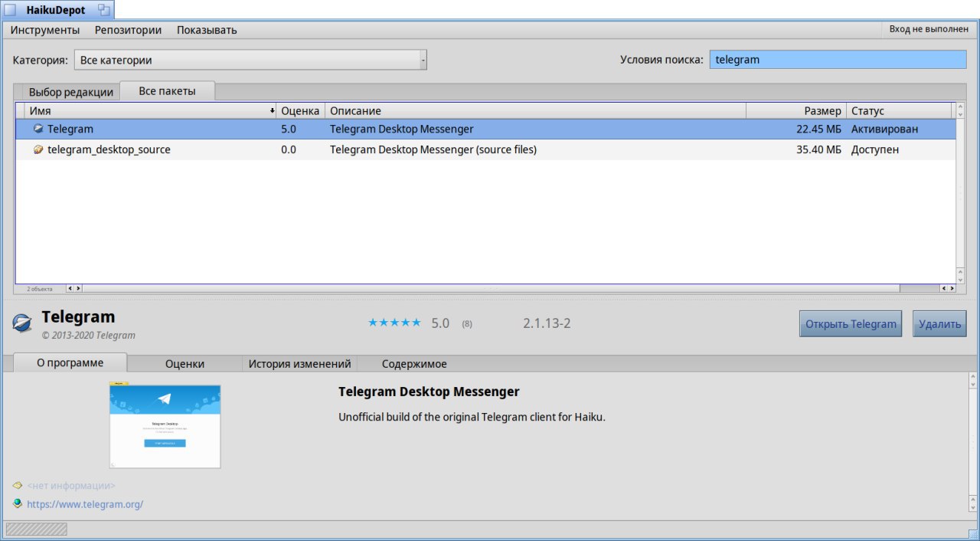Image resolution: width=980 pixels, height=541 pixels.
Task: Click the striped progress bar in status area
Action: click(x=36, y=529)
